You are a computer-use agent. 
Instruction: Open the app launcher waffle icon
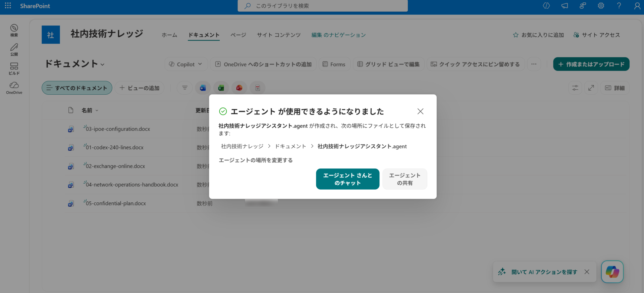point(8,6)
